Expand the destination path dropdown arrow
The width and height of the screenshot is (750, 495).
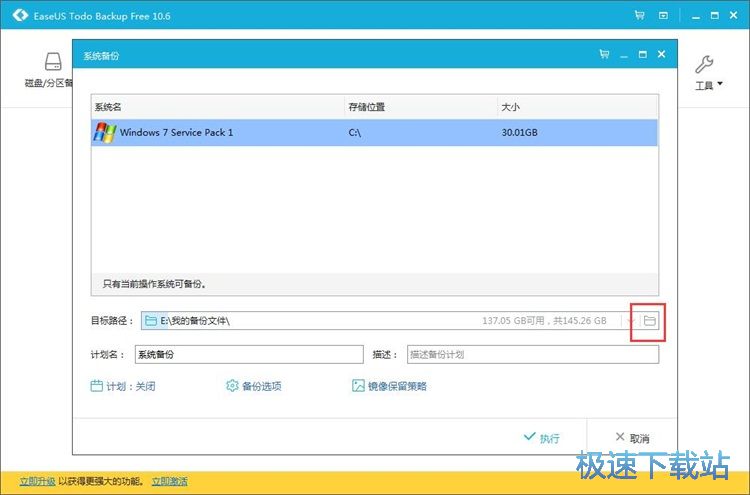pyautogui.click(x=629, y=321)
